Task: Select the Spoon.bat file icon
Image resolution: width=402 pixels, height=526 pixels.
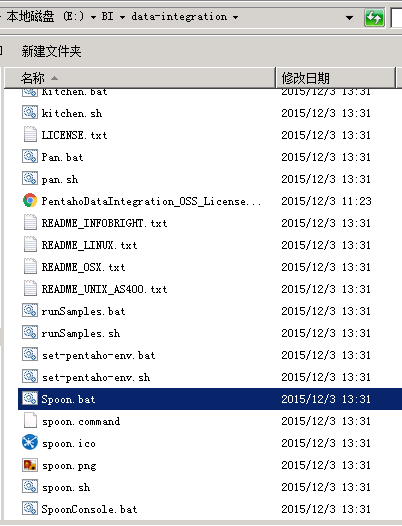Action: tap(30, 399)
